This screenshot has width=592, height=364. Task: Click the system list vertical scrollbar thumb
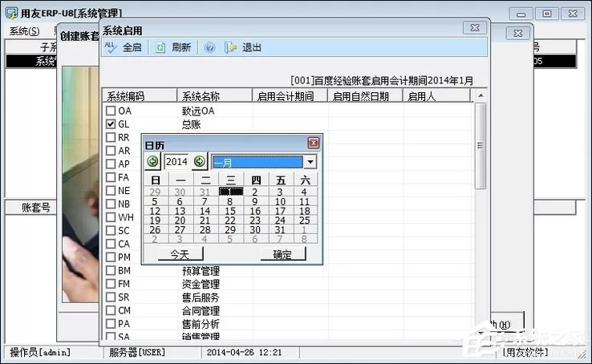480,146
